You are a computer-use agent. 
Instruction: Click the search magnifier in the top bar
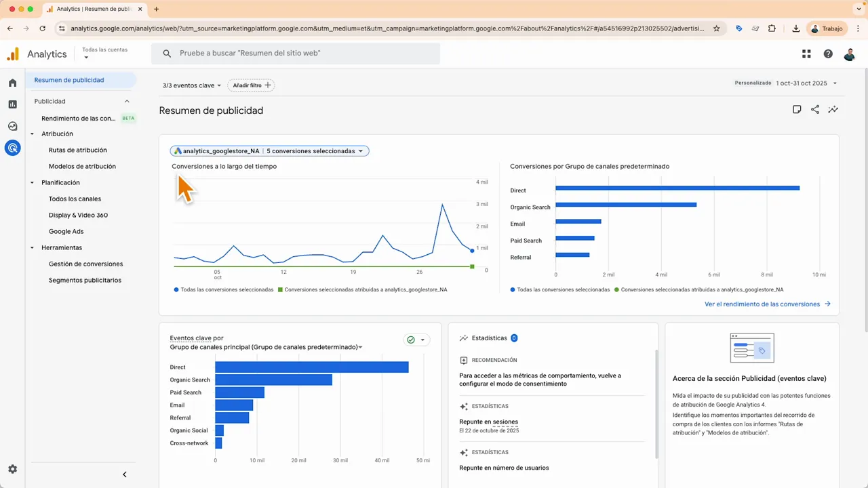point(167,53)
